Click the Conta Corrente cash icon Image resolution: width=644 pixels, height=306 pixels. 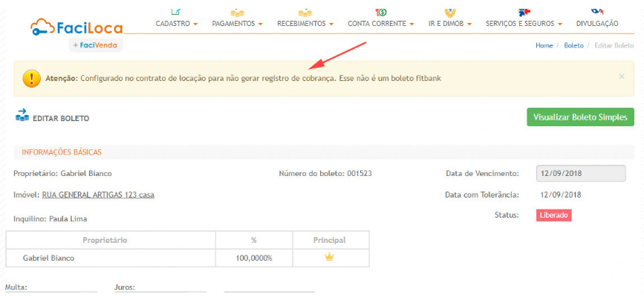[x=380, y=12]
